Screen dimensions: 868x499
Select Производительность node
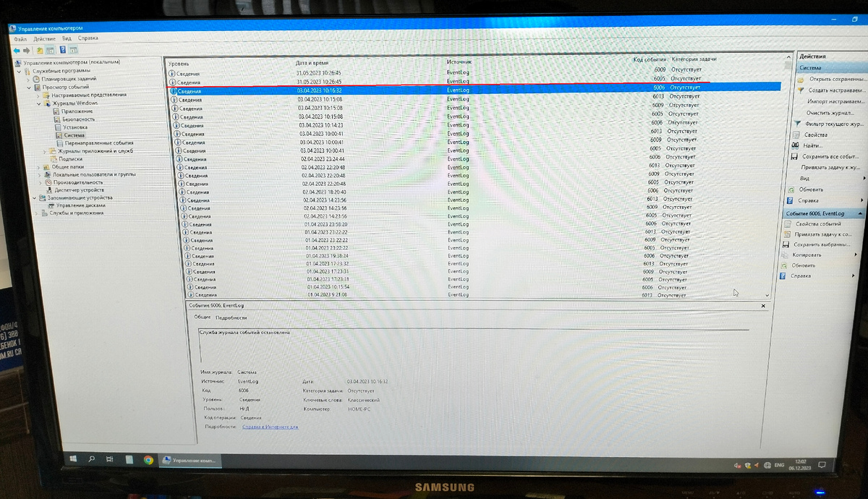tap(77, 182)
